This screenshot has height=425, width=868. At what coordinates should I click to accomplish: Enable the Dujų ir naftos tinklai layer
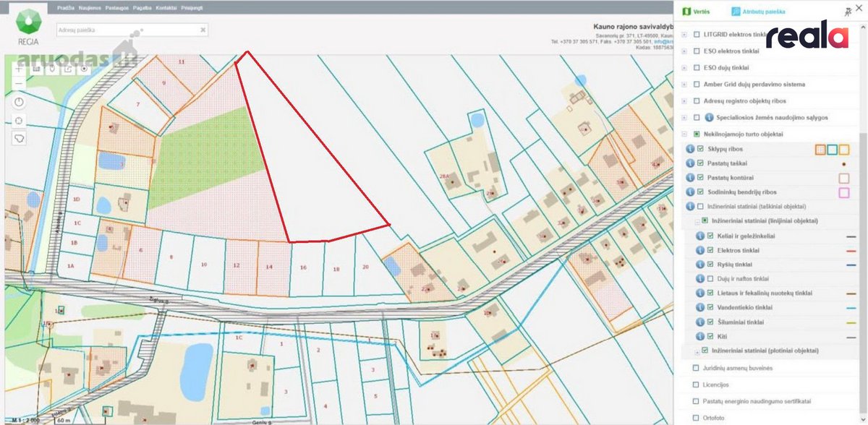tap(710, 279)
